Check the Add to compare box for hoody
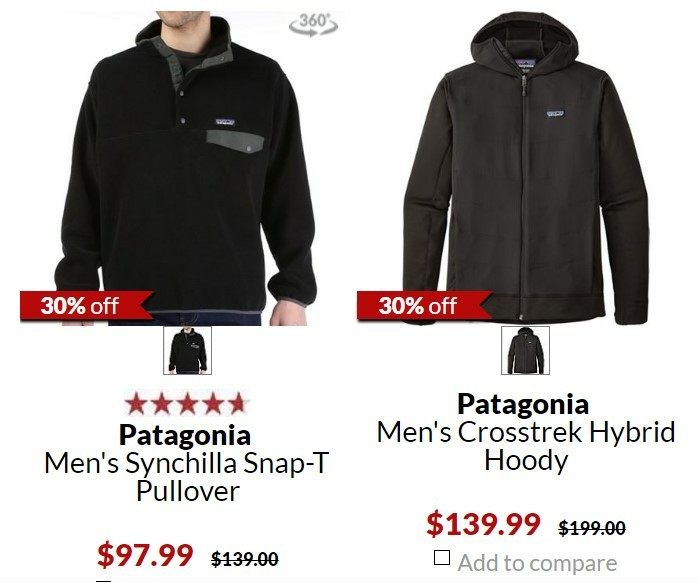 tap(442, 557)
